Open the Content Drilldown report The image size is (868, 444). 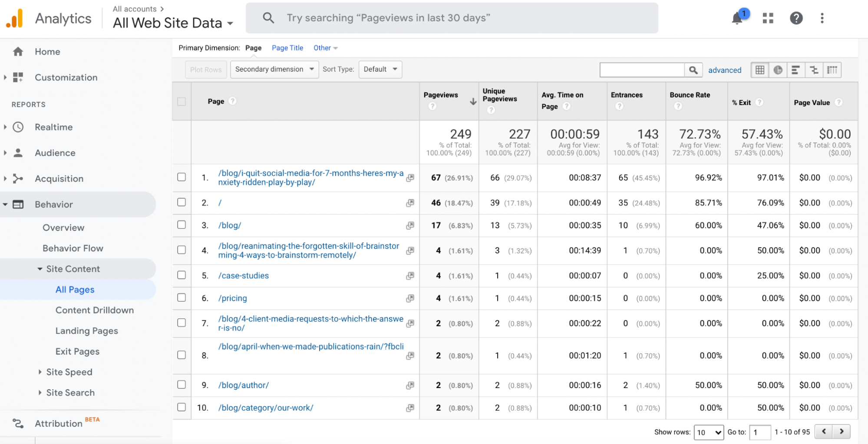[95, 310]
